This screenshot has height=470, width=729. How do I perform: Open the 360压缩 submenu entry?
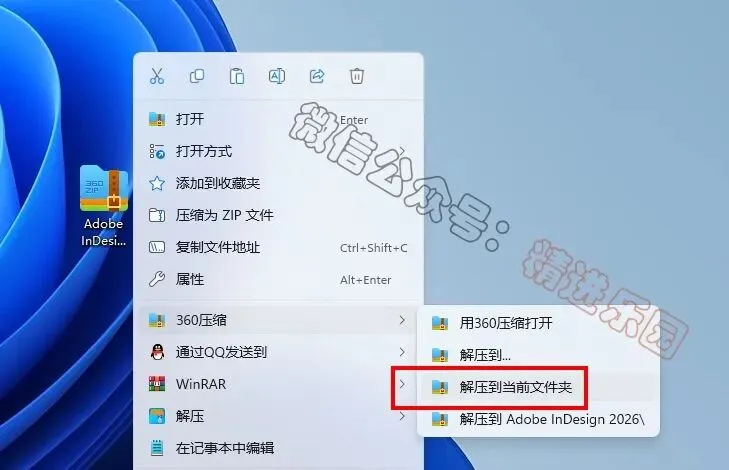pyautogui.click(x=278, y=320)
